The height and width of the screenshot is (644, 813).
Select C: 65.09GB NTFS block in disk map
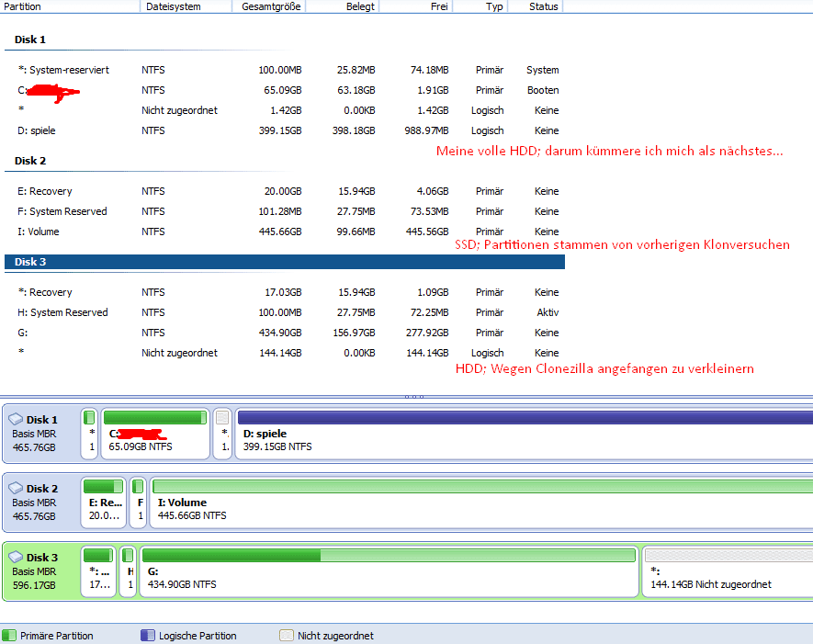pos(155,434)
